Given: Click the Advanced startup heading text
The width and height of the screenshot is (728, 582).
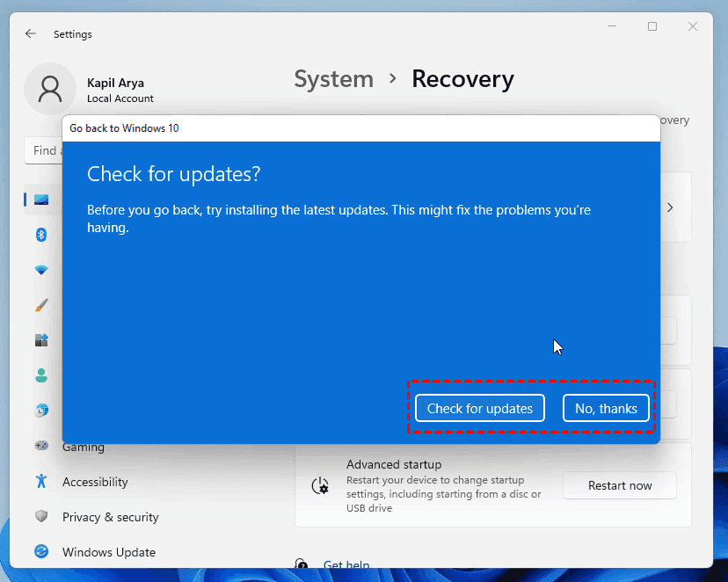Looking at the screenshot, I should (x=394, y=464).
